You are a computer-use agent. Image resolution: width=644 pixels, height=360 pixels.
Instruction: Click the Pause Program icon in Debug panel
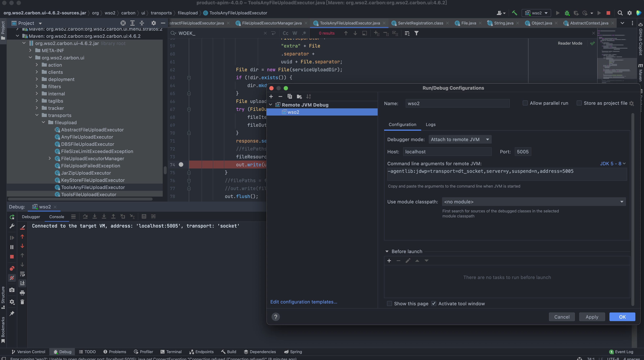(x=12, y=247)
